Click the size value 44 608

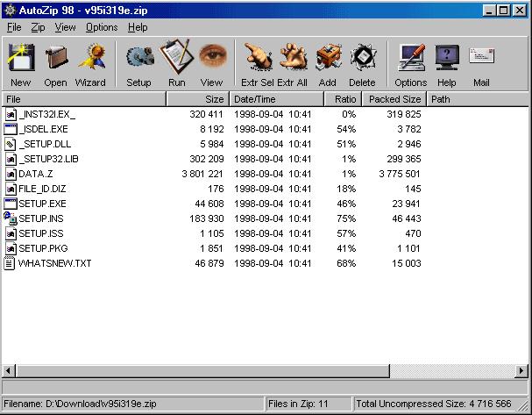pos(209,204)
